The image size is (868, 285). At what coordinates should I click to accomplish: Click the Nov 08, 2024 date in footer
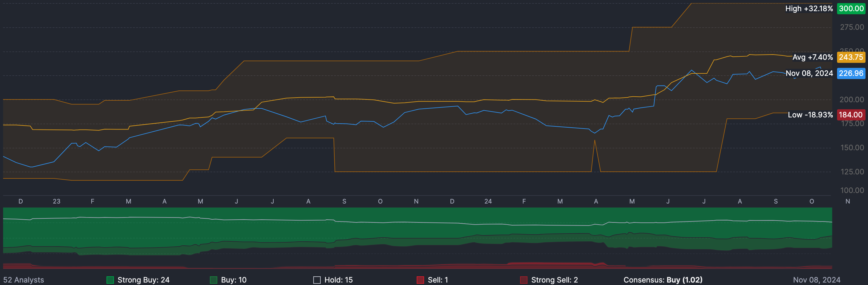pyautogui.click(x=816, y=280)
